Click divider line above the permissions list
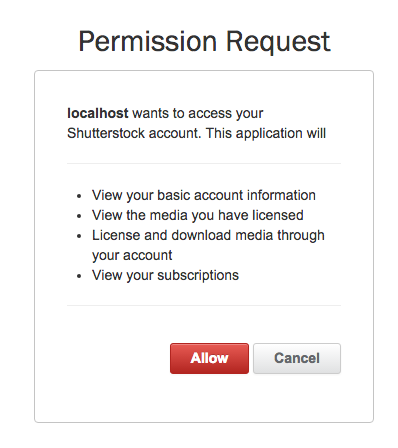The image size is (398, 448). click(204, 164)
